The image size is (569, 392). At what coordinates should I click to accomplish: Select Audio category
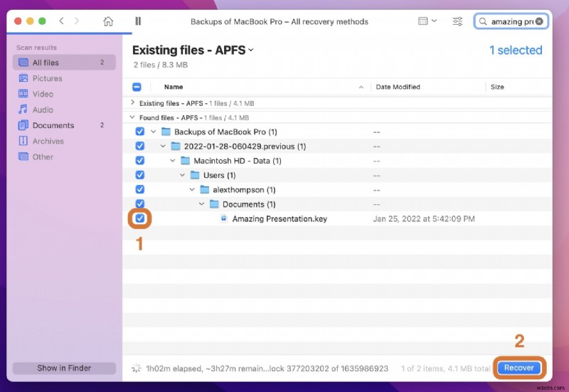[x=43, y=110]
